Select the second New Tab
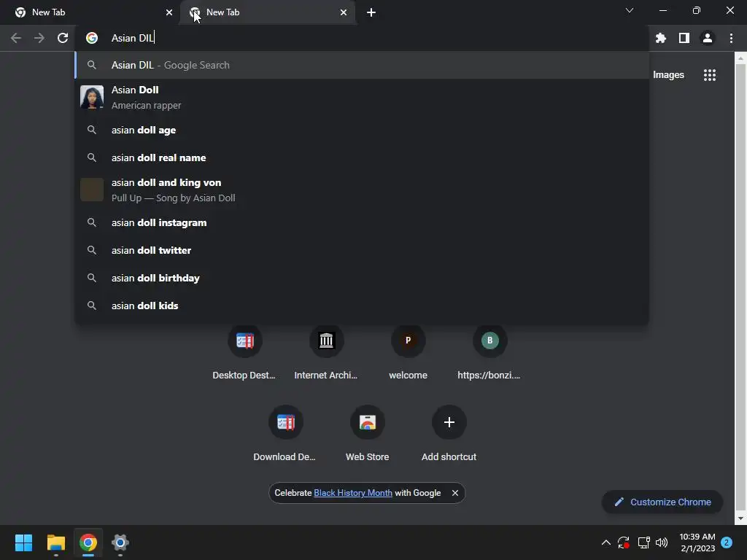Viewport: 747px width, 560px height. 267,12
